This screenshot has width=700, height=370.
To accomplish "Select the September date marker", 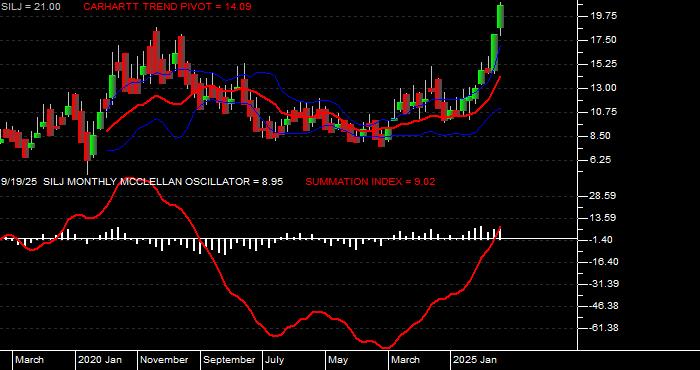I will (x=229, y=360).
